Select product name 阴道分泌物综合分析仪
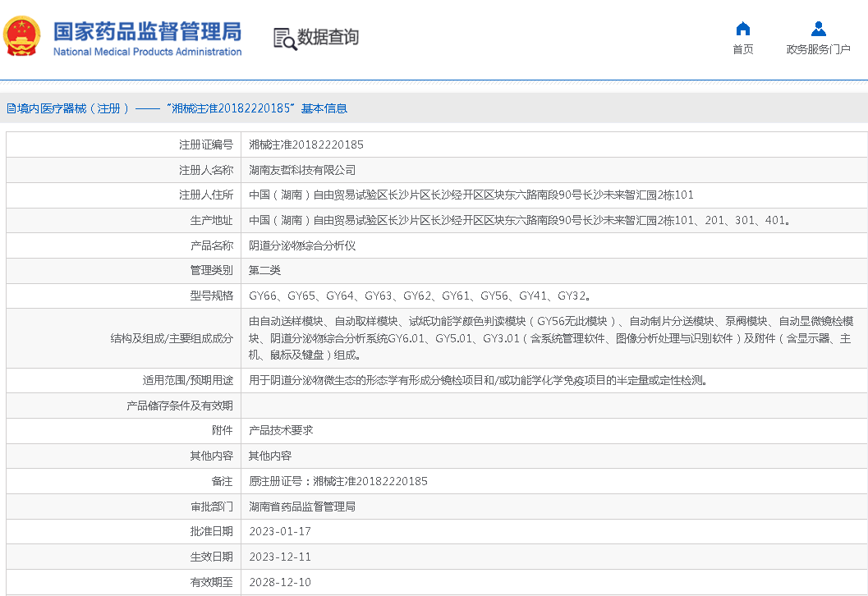Screen dimensions: 868x596 [302, 245]
